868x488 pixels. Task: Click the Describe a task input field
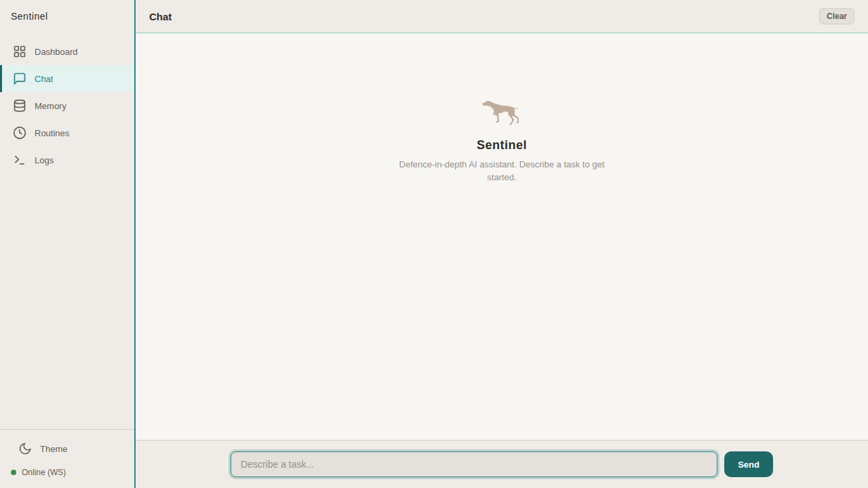click(473, 464)
